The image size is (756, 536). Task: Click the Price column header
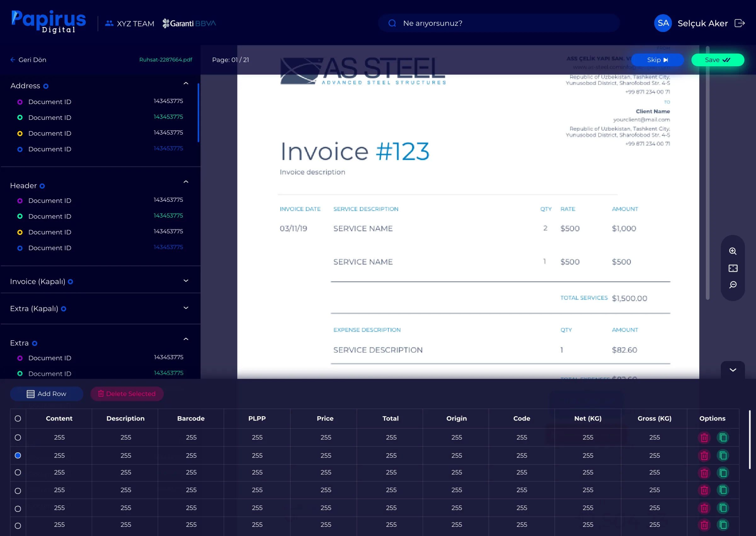325,418
